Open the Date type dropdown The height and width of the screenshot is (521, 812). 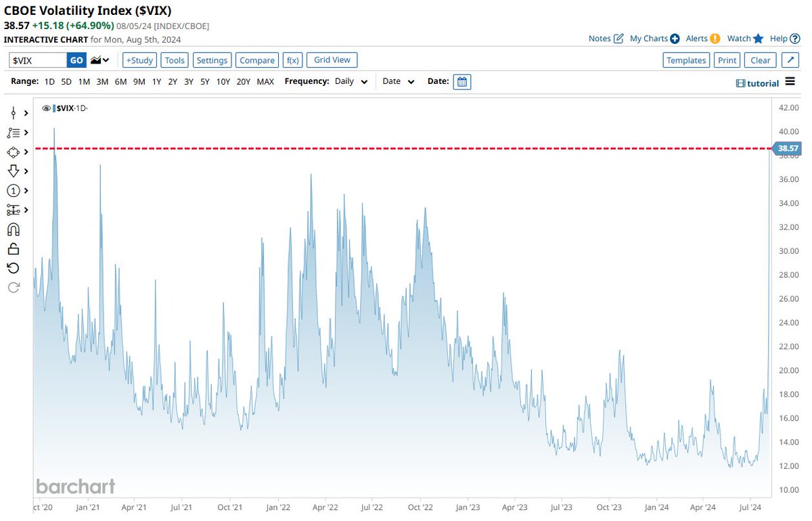click(399, 81)
